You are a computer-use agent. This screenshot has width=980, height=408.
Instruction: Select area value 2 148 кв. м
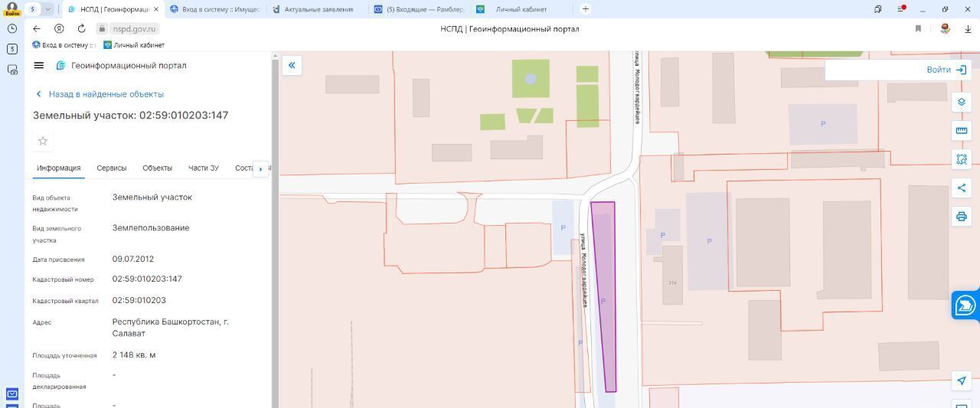(x=134, y=355)
